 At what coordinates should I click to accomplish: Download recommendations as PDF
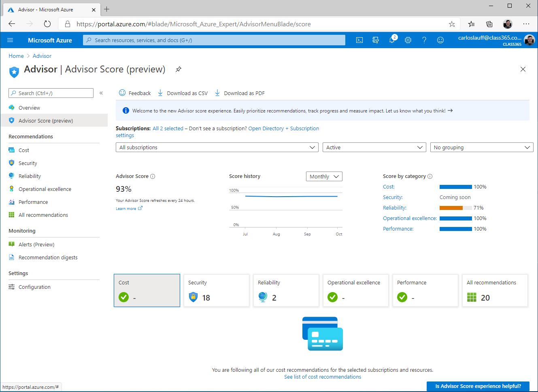pos(240,93)
